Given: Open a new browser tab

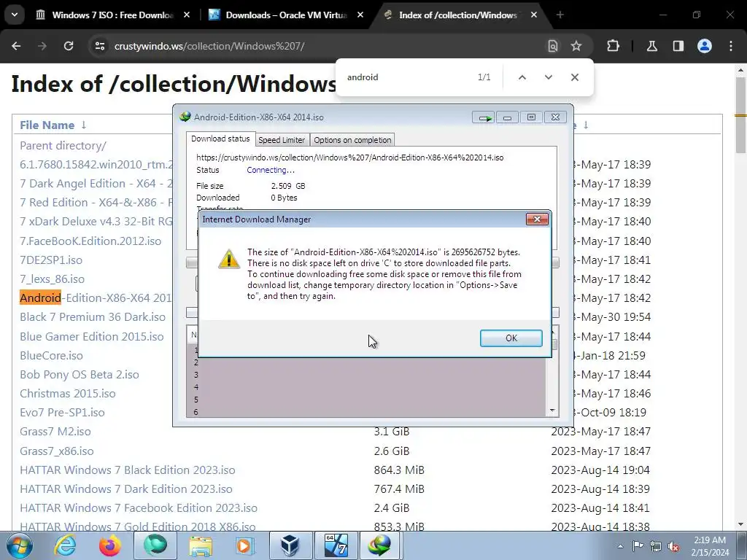Looking at the screenshot, I should 560,15.
